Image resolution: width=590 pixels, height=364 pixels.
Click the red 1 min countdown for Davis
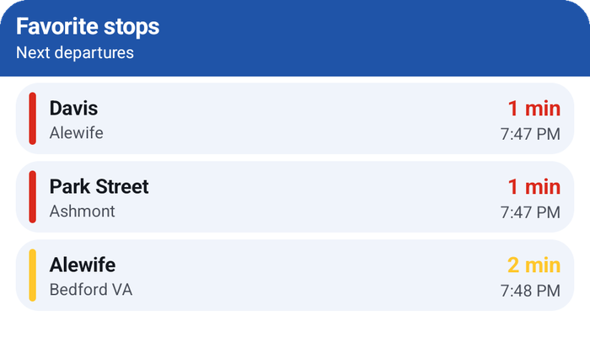[x=534, y=109]
